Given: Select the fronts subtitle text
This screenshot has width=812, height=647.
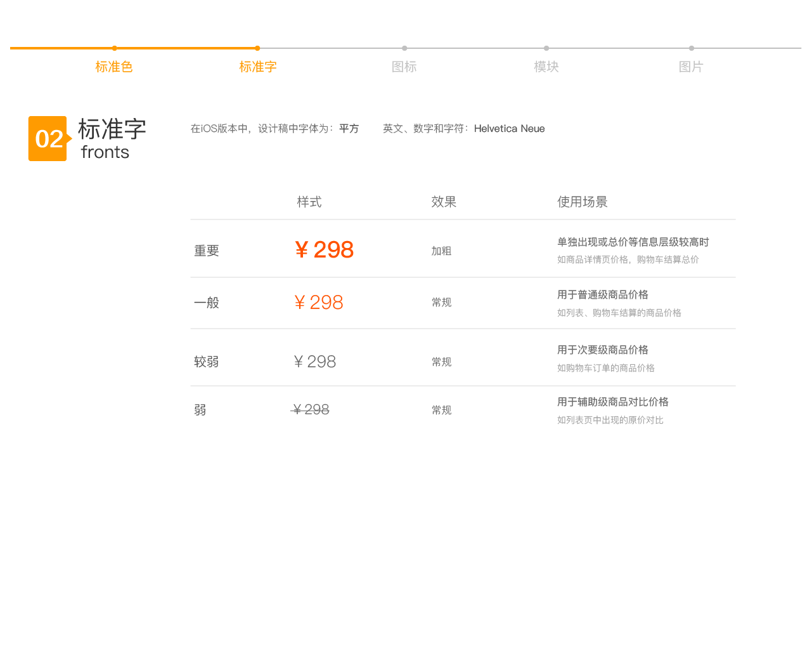Looking at the screenshot, I should click(x=105, y=152).
